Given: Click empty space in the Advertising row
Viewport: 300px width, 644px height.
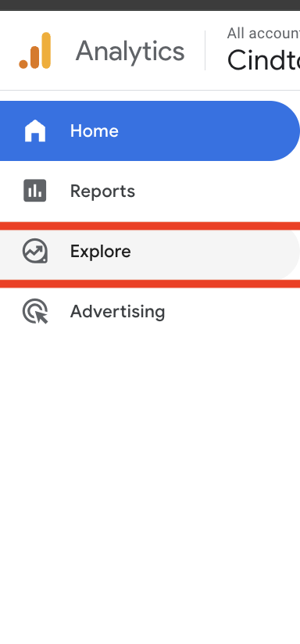Looking at the screenshot, I should [x=230, y=312].
